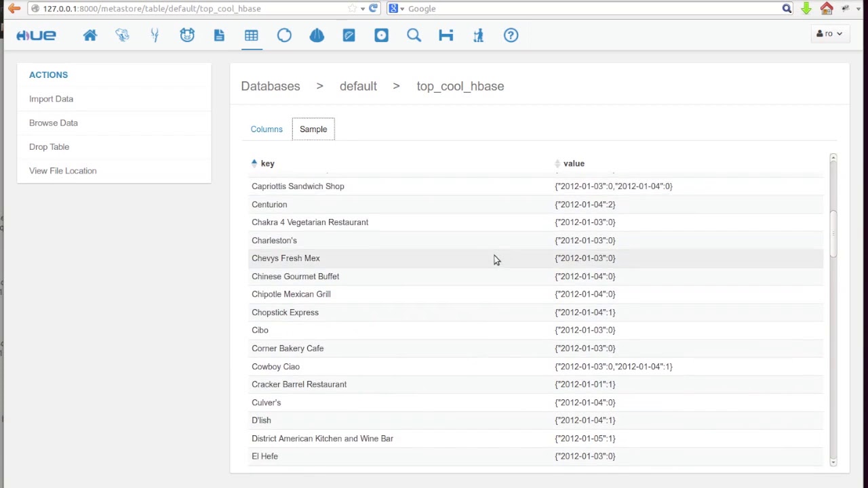Image resolution: width=868 pixels, height=488 pixels.
Task: Open the Job Designer pencil icon
Action: 349,35
